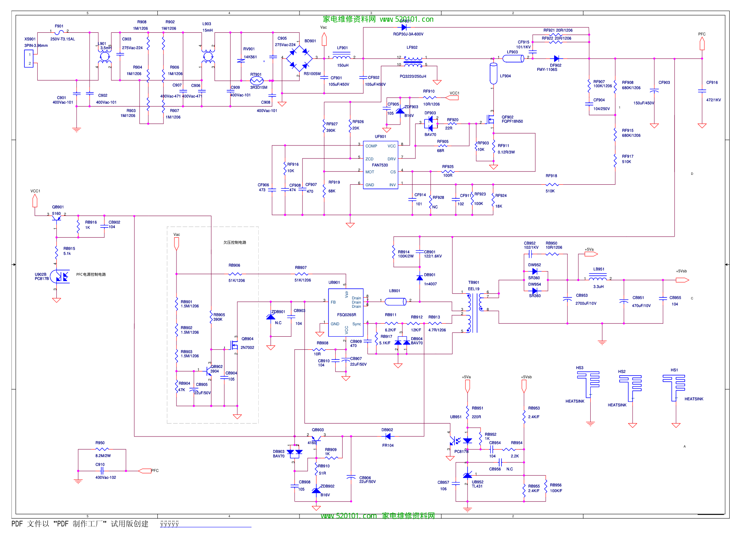This screenshot has height=534, width=756.
Task: Click the 250V-T3.15AL fuse rating text
Action: (62, 39)
